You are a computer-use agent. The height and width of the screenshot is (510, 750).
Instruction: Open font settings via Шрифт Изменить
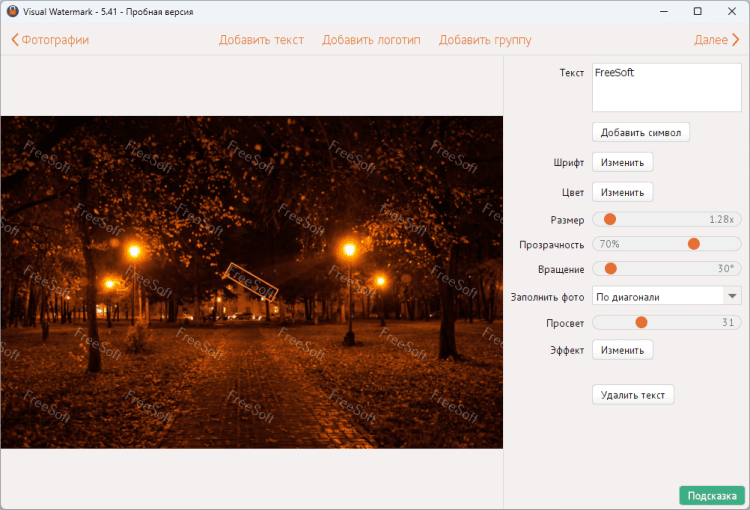622,163
